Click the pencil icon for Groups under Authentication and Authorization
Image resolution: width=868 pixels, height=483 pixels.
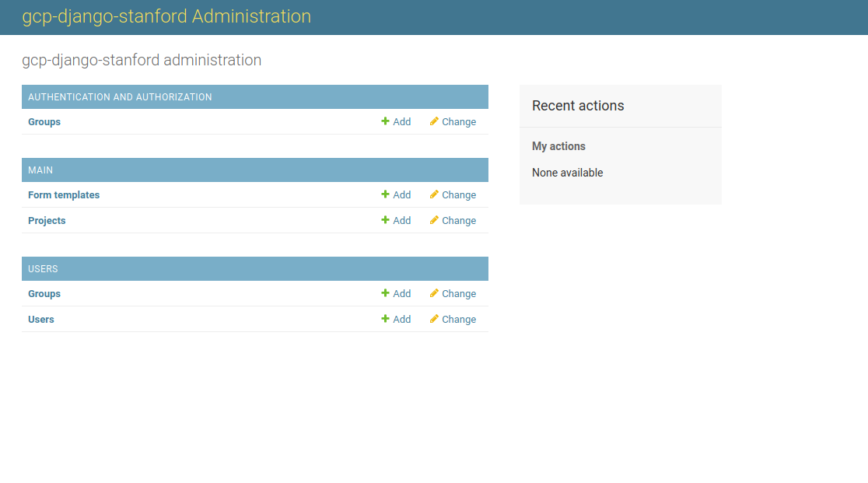tap(434, 121)
